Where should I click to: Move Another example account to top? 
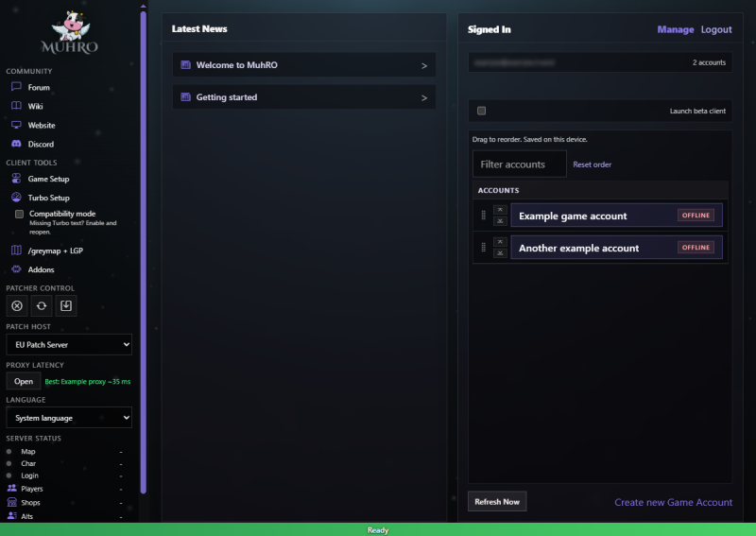tap(500, 242)
